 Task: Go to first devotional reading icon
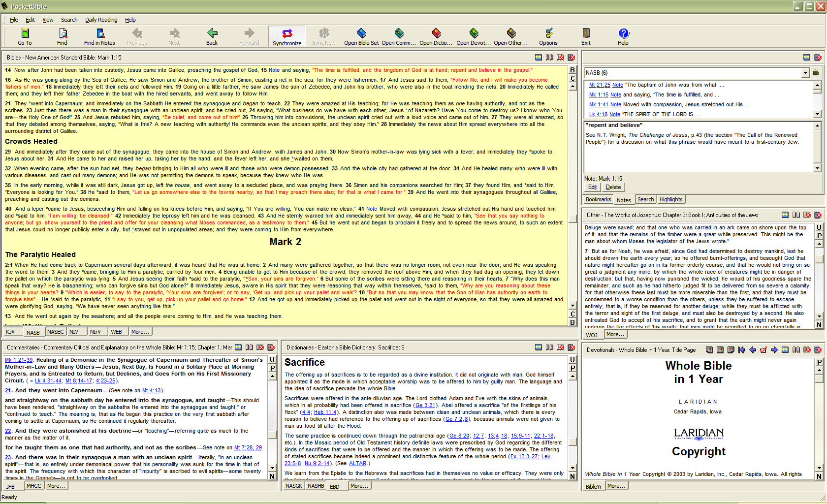tap(742, 350)
